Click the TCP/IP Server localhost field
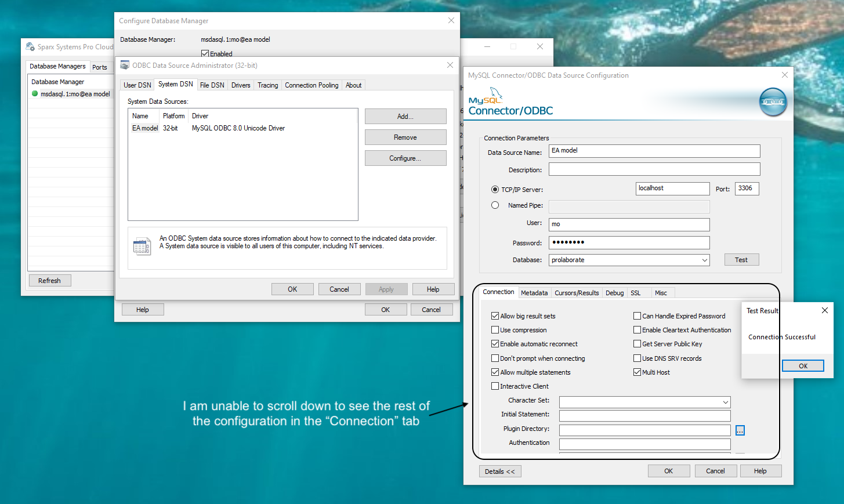Viewport: 844px width, 504px height. [x=673, y=188]
